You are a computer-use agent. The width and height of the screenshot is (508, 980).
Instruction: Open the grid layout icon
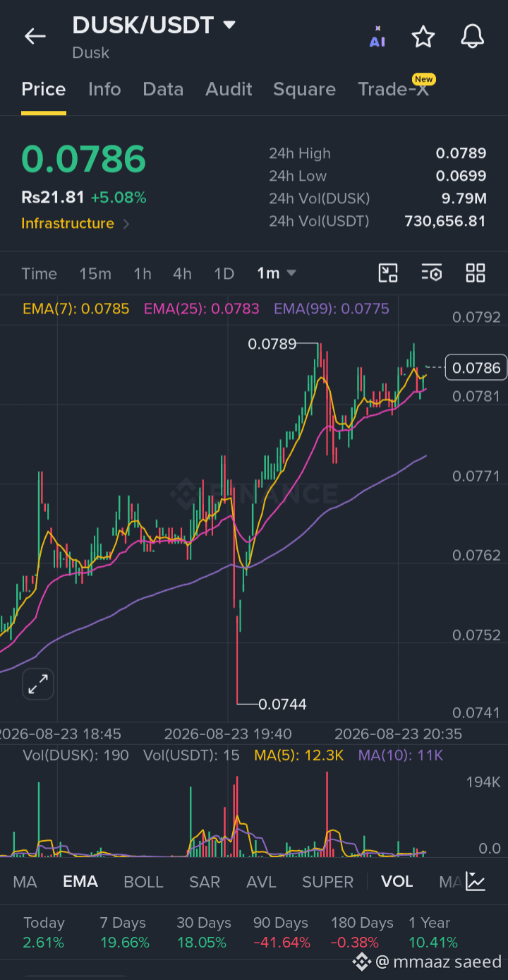pos(476,273)
